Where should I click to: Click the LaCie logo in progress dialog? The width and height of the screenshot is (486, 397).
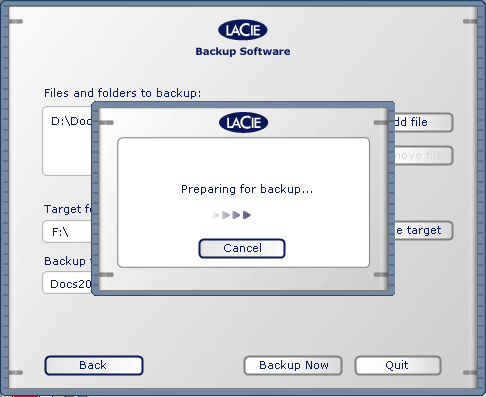[x=244, y=123]
